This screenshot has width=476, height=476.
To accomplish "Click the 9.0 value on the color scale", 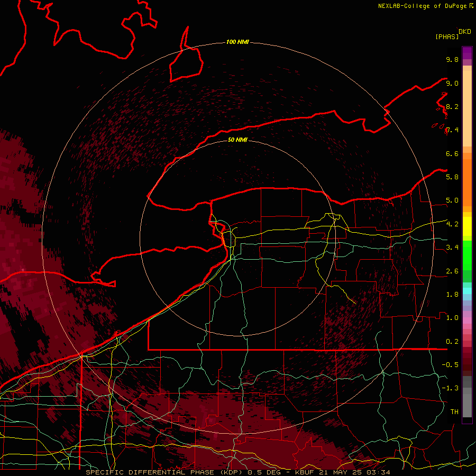I will (452, 83).
